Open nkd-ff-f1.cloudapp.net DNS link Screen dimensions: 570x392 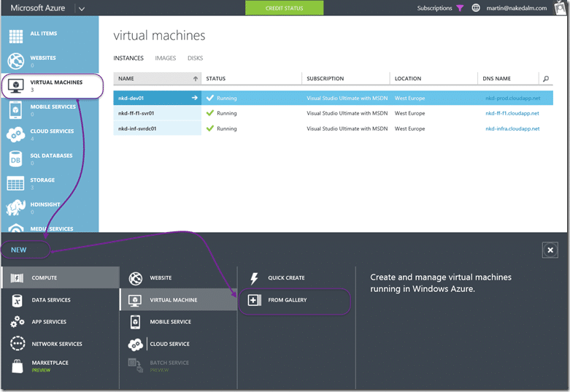pos(512,113)
